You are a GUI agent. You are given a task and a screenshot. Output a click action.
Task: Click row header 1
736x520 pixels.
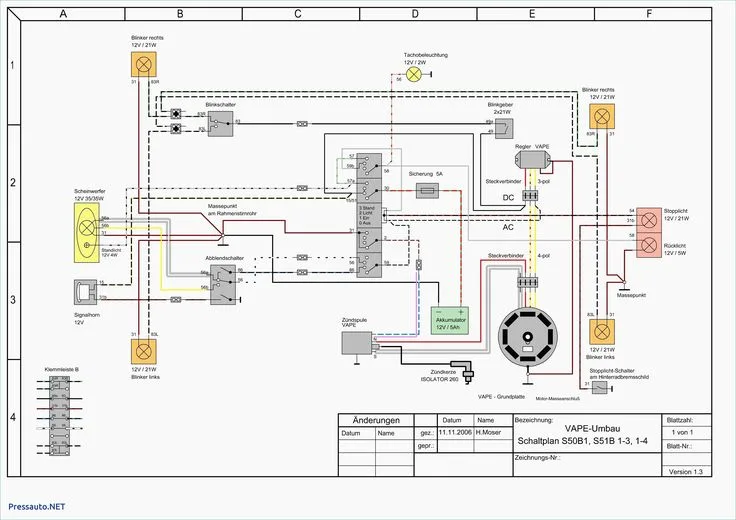tap(13, 66)
